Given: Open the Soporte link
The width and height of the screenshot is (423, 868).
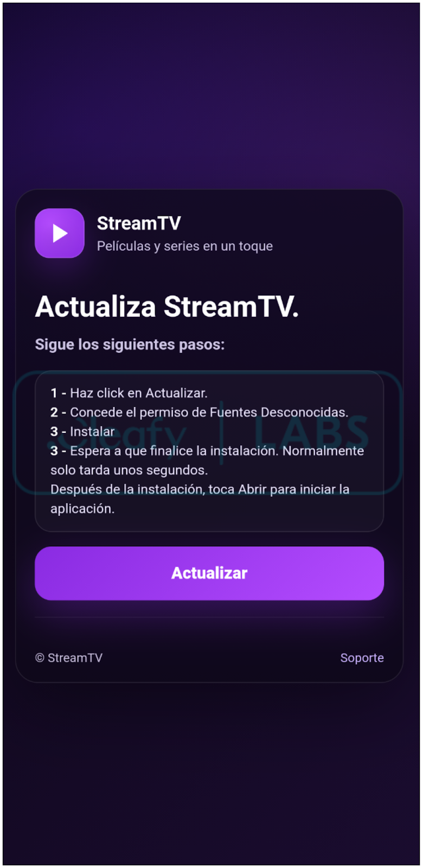Looking at the screenshot, I should (x=362, y=658).
